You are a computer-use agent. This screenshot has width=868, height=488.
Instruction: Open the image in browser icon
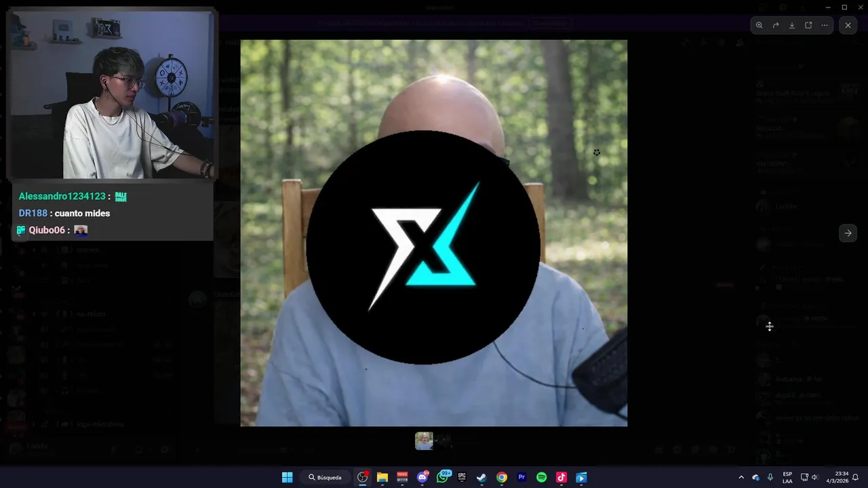tap(808, 25)
